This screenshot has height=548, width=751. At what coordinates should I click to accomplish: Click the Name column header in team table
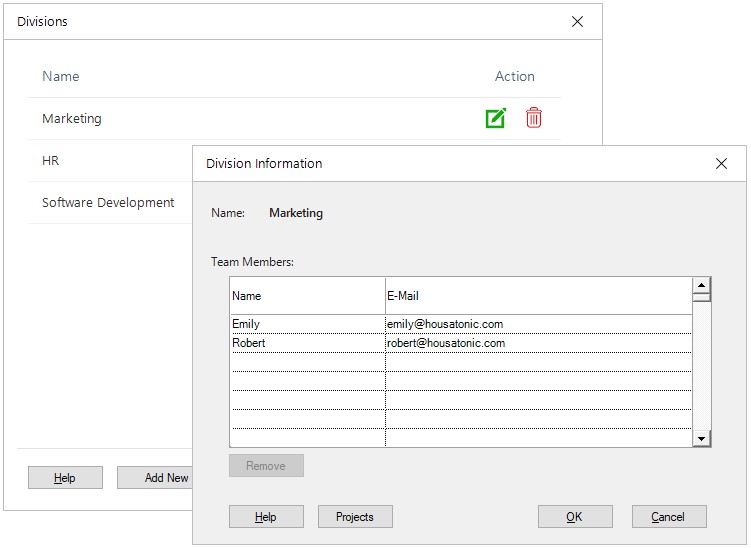tap(308, 296)
